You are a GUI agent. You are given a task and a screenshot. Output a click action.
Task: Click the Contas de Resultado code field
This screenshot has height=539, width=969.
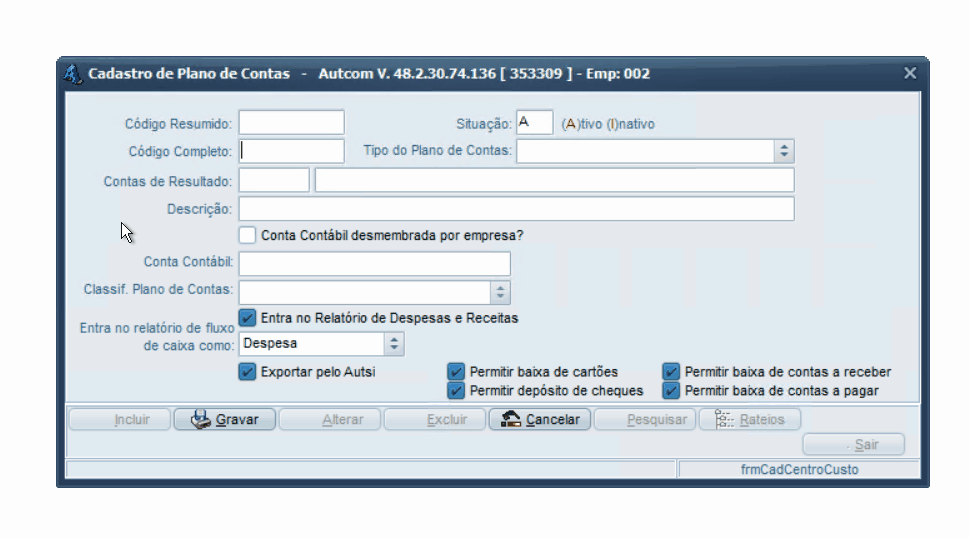(x=274, y=180)
